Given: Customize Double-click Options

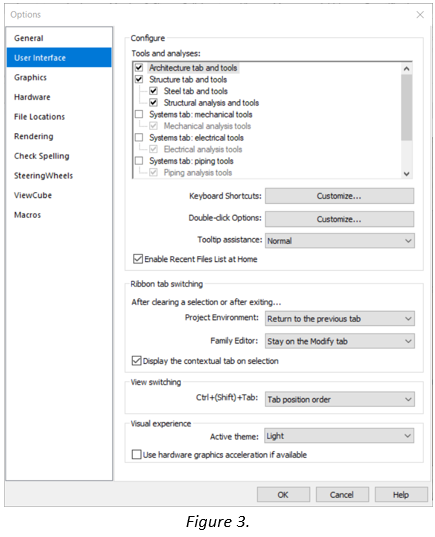Looking at the screenshot, I should pos(339,219).
